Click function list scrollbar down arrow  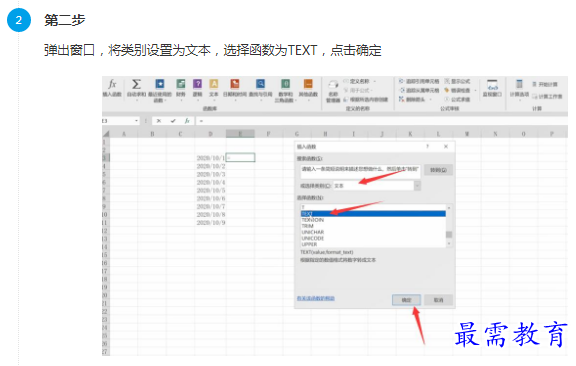pyautogui.click(x=449, y=244)
